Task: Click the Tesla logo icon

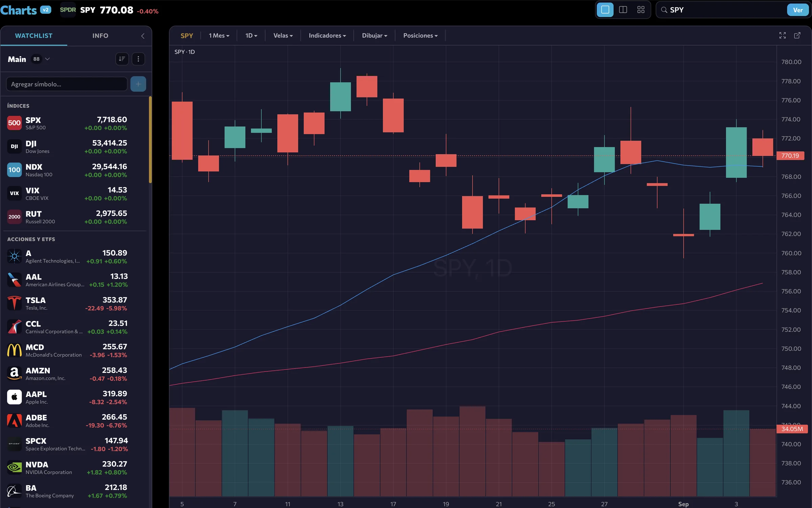Action: click(14, 303)
